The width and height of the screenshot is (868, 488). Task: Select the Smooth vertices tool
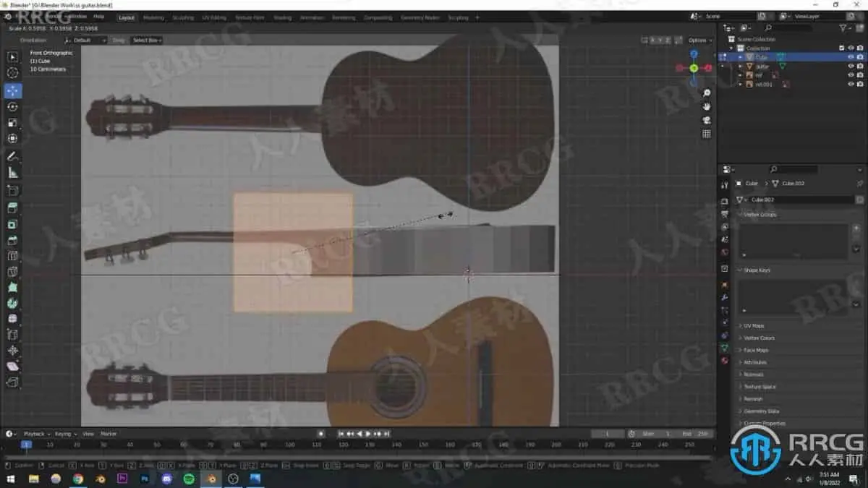[12, 319]
